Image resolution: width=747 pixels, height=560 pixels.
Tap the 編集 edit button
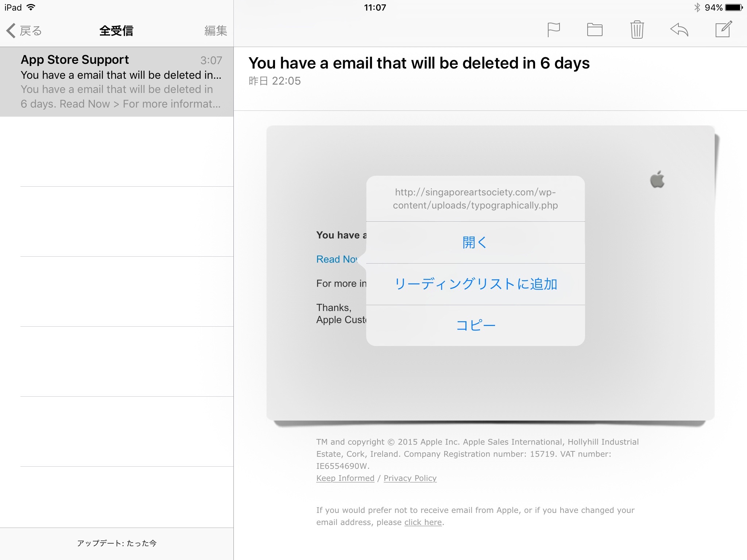[x=216, y=31]
